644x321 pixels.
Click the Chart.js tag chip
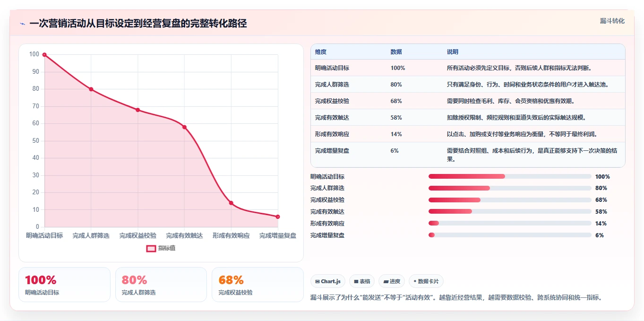(x=328, y=281)
